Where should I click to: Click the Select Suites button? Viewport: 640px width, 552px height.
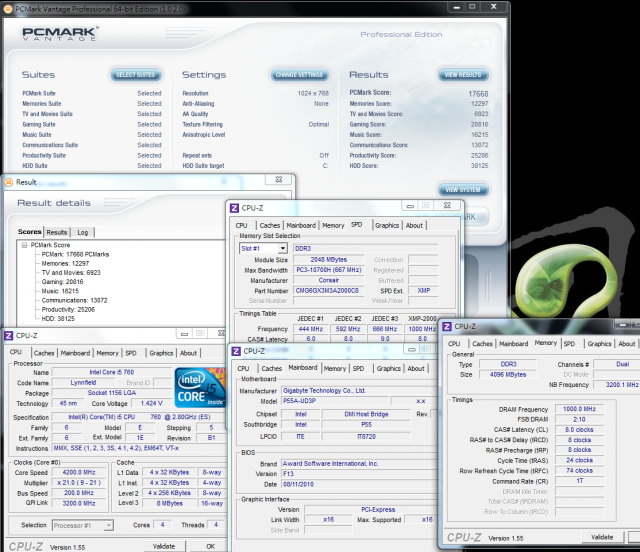[136, 75]
